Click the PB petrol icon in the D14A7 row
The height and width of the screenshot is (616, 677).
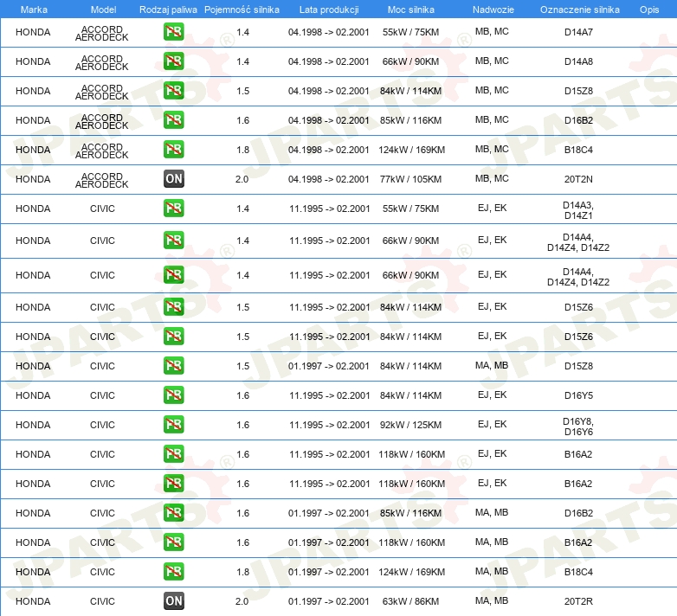click(173, 33)
